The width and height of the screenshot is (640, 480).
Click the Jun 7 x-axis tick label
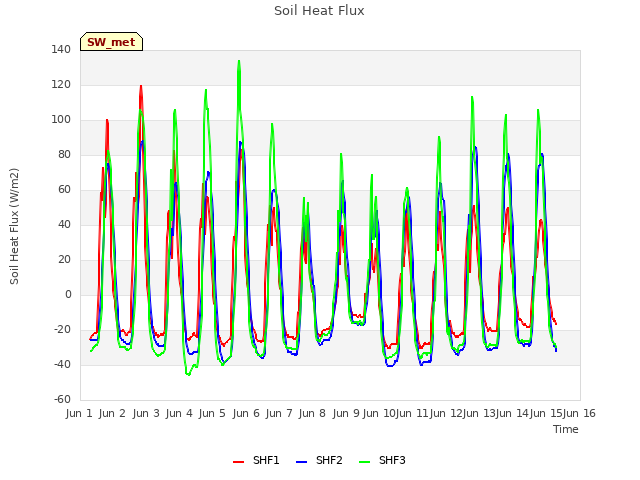(x=279, y=413)
